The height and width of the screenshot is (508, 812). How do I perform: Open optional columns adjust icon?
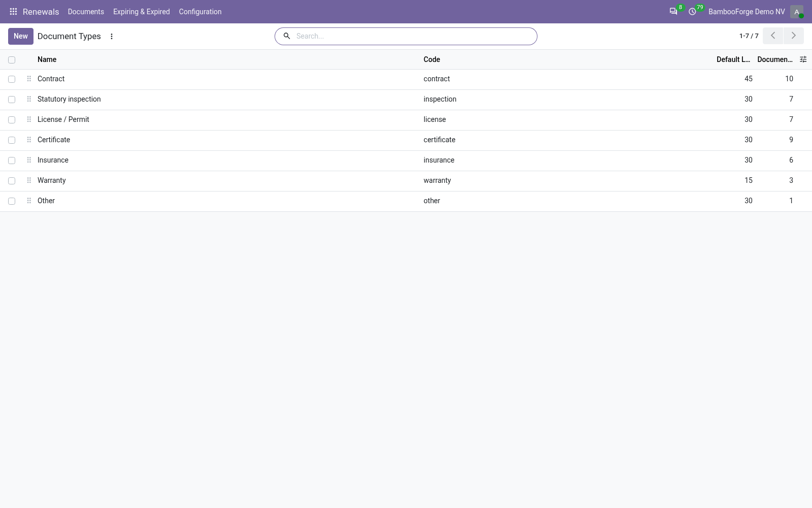[803, 59]
